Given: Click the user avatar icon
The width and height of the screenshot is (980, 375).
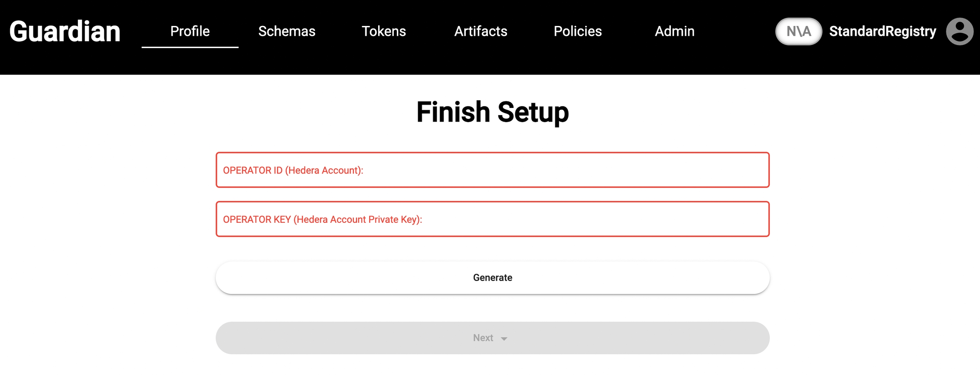Looking at the screenshot, I should tap(960, 31).
